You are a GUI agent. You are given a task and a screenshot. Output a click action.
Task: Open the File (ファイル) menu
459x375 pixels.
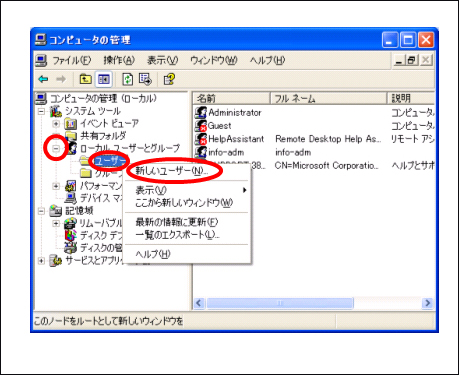pyautogui.click(x=72, y=60)
